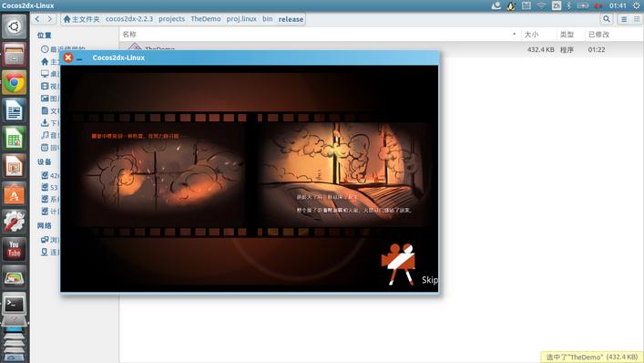Viewport: 644px width, 363px height.
Task: Select the release breadcrumb
Action: click(291, 19)
